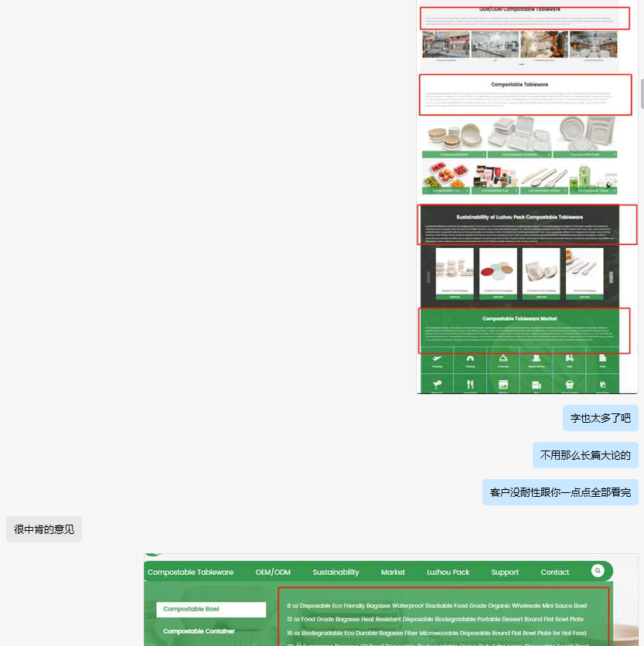The width and height of the screenshot is (644, 646).
Task: Click the cocktail glass icon in the Market grid
Action: tap(437, 384)
